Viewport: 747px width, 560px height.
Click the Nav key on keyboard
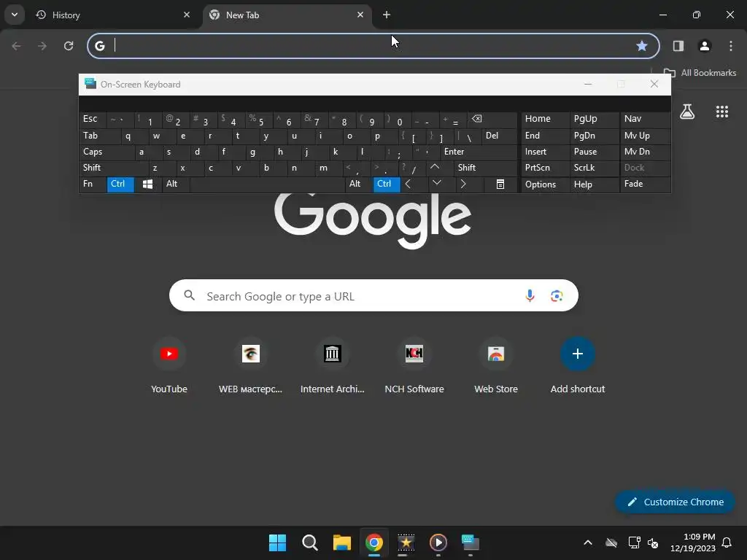click(x=645, y=119)
